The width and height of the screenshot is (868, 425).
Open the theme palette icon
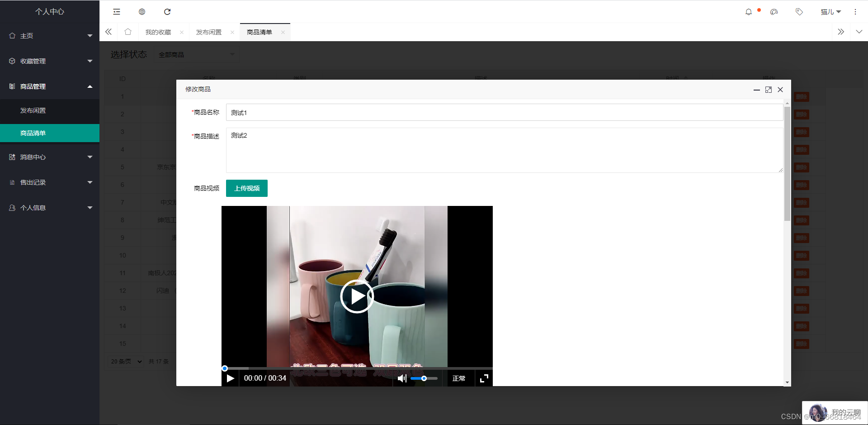point(774,12)
